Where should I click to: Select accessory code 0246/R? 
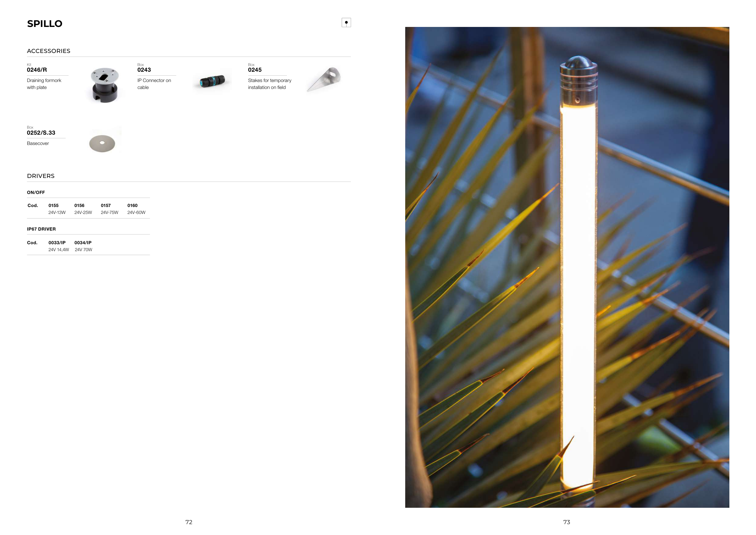tap(37, 70)
